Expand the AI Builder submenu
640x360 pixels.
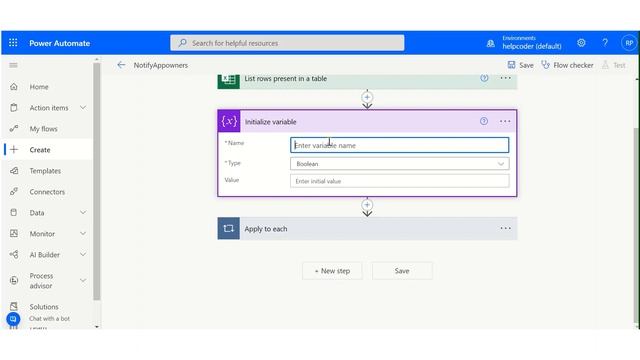(83, 255)
